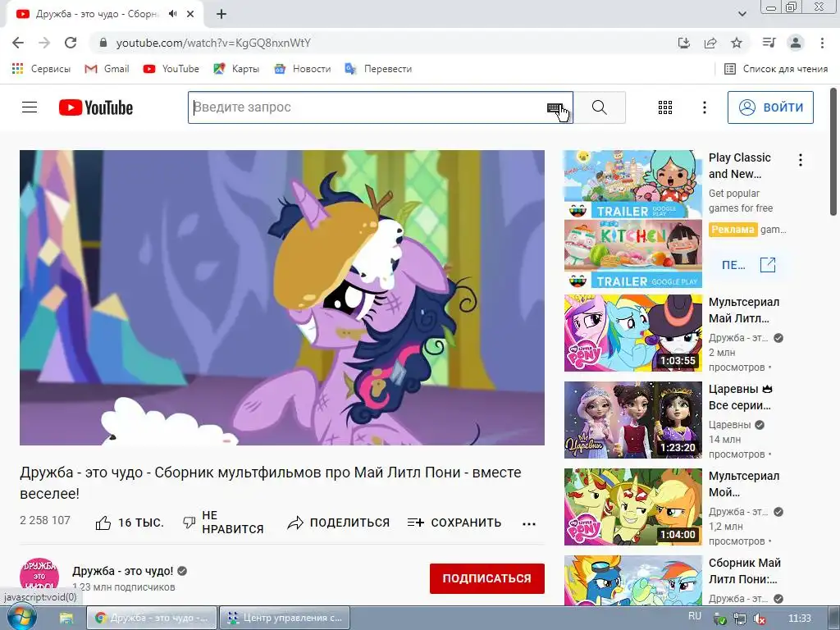Viewport: 840px width, 630px height.
Task: Open a new browser tab
Action: [221, 14]
